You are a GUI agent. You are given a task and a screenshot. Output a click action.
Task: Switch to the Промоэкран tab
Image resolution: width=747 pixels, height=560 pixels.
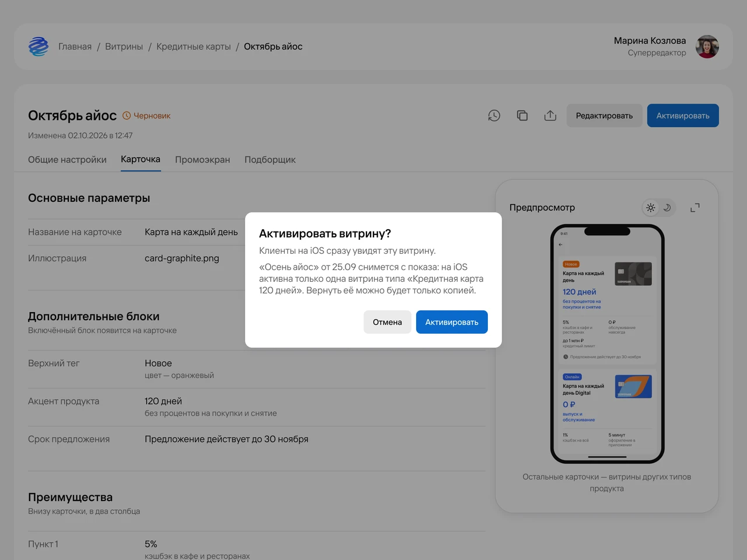click(203, 159)
